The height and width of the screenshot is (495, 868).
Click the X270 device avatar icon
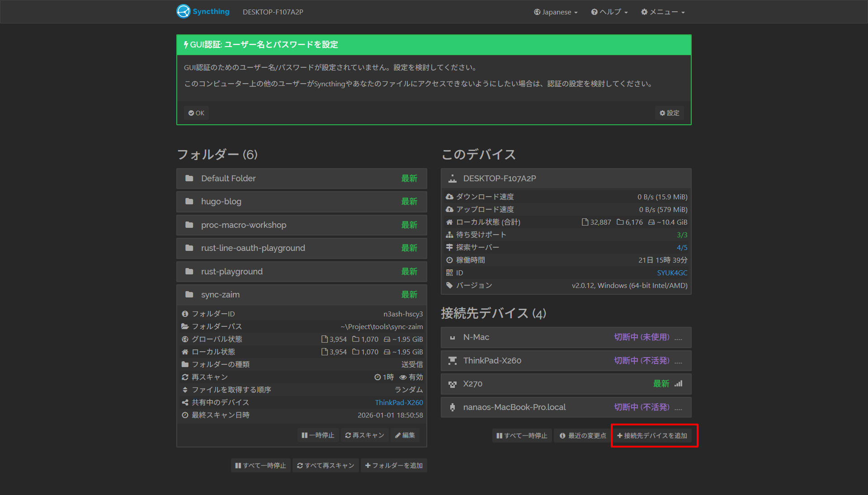[452, 384]
